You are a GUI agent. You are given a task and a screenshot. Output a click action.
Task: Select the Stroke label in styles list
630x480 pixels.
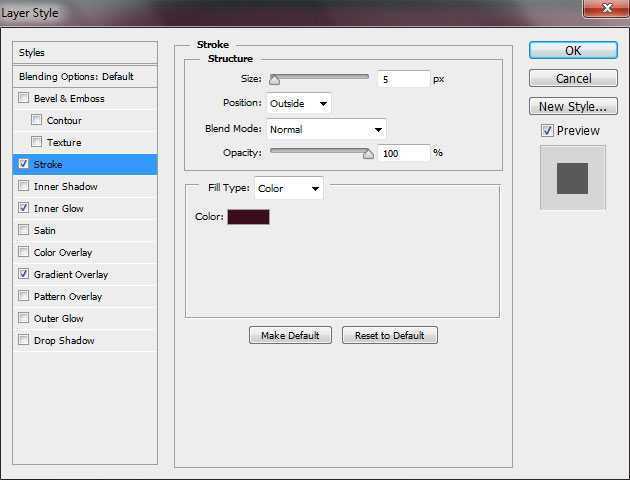(x=48, y=164)
